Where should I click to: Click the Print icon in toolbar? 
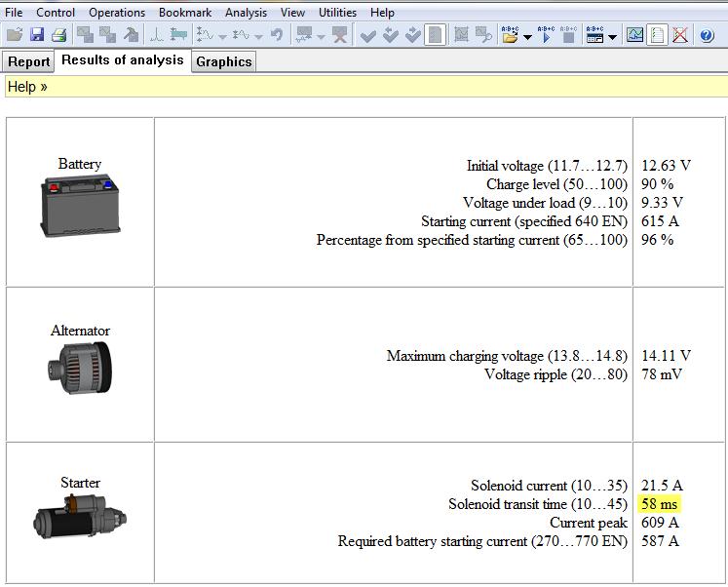(x=58, y=35)
